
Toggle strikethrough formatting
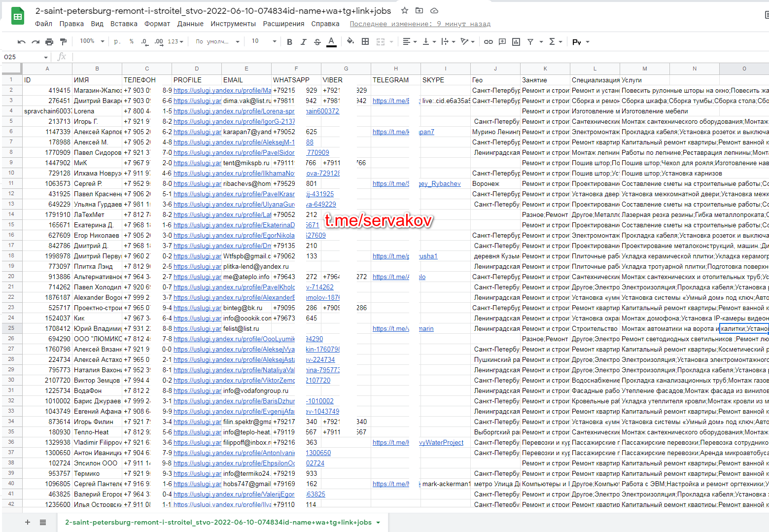[x=317, y=42]
